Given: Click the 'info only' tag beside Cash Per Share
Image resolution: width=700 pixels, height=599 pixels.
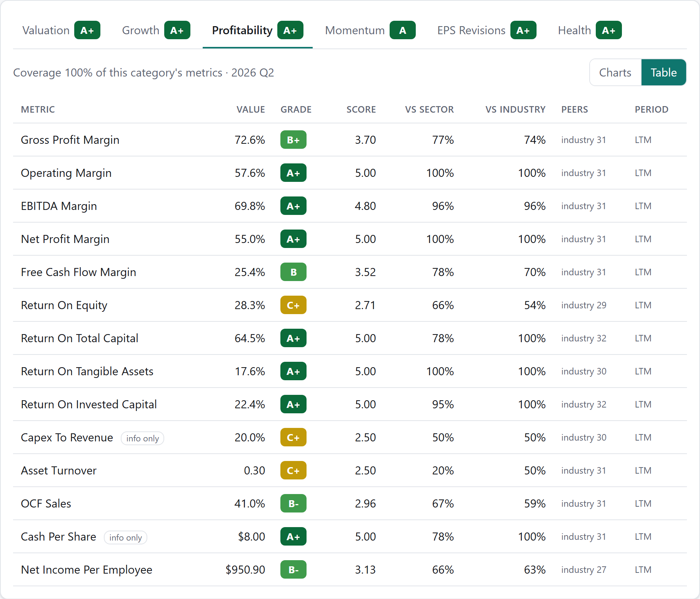Looking at the screenshot, I should click(125, 537).
